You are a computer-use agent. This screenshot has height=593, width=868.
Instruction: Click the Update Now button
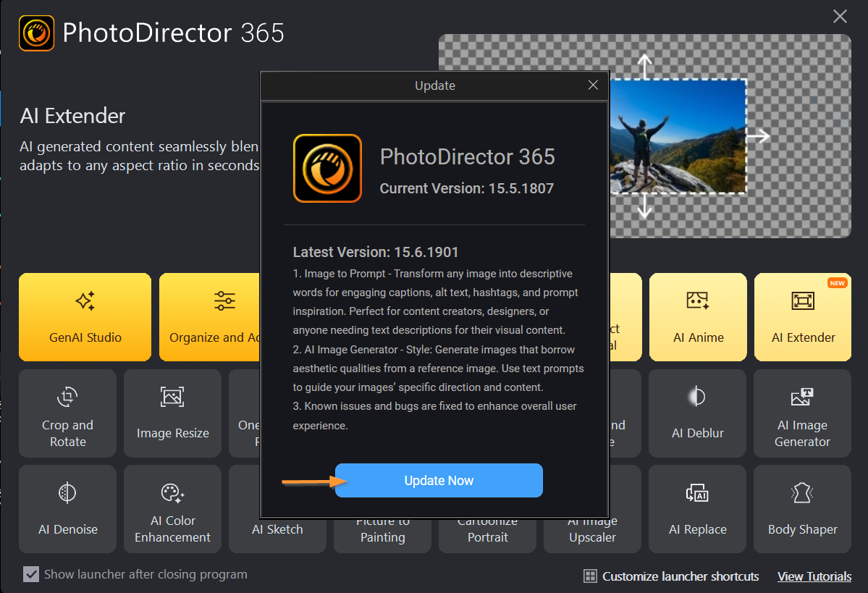tap(439, 480)
